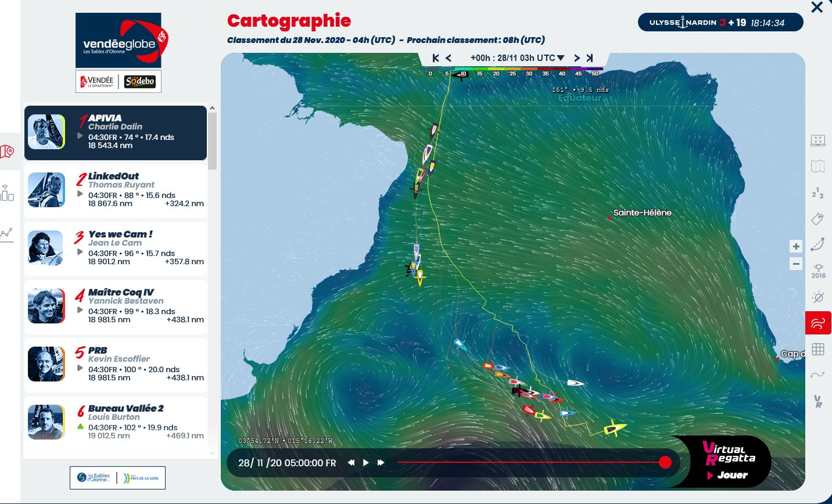Click the "Cartographie" page heading
This screenshot has width=832, height=504.
coord(289,21)
